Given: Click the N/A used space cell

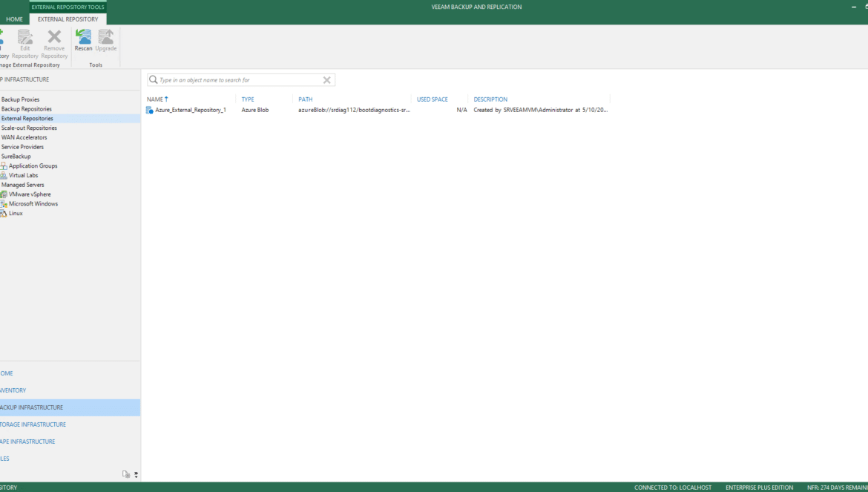Looking at the screenshot, I should coord(461,110).
